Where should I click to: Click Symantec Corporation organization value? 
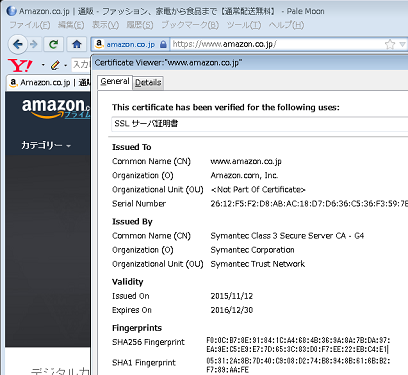tap(252, 250)
